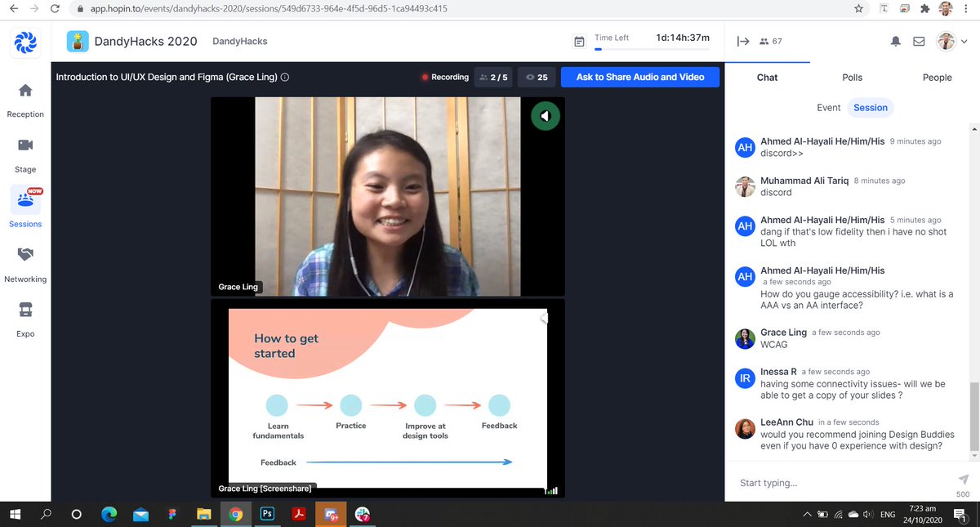The height and width of the screenshot is (527, 980).
Task: Open Chrome's three-dot menu
Action: [965, 8]
